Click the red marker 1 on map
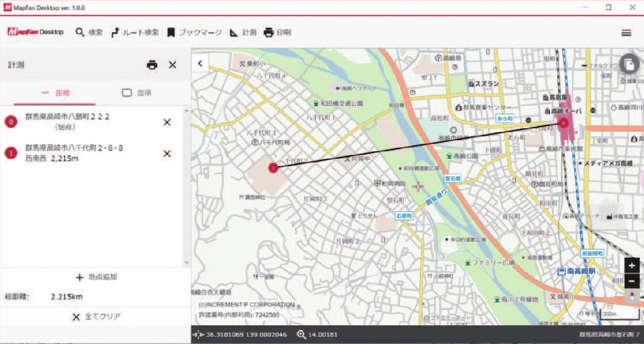 tap(273, 167)
